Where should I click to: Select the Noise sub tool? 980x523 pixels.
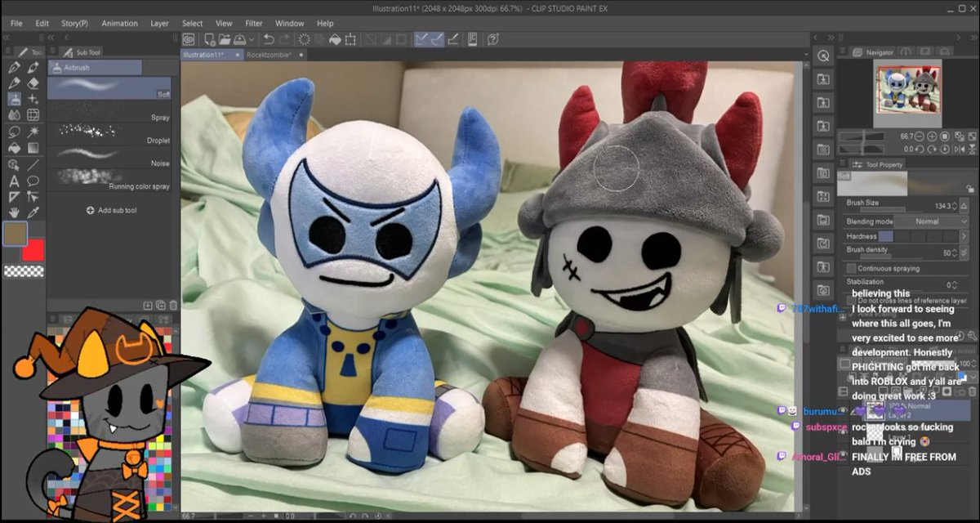pos(109,157)
